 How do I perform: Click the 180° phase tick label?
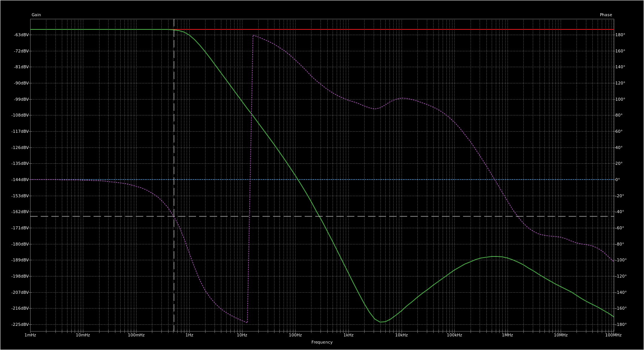620,35
